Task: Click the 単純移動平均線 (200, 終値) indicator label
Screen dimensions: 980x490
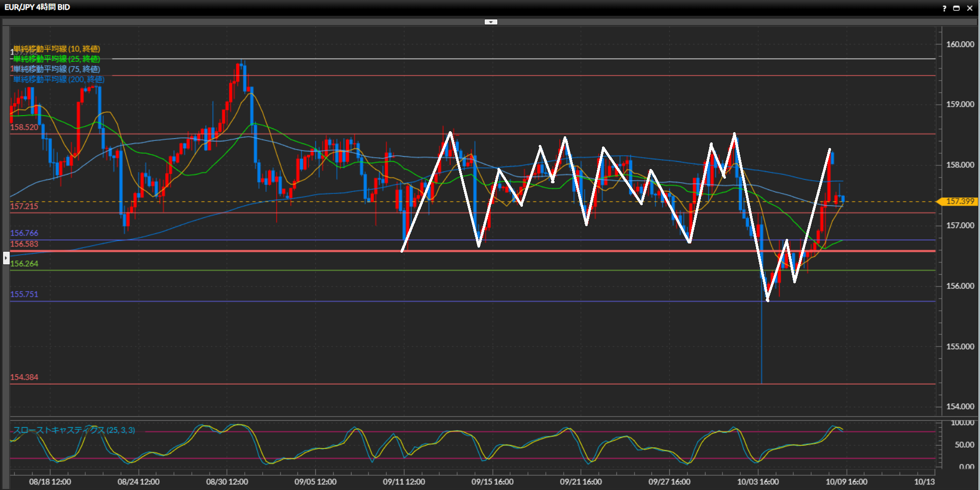Action: coord(59,79)
